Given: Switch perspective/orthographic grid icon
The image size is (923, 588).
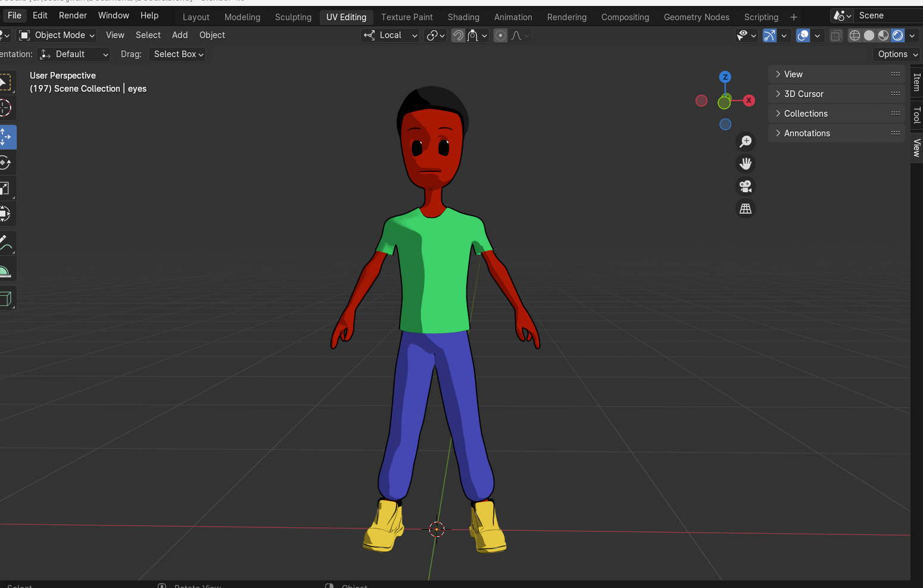Looking at the screenshot, I should (746, 209).
